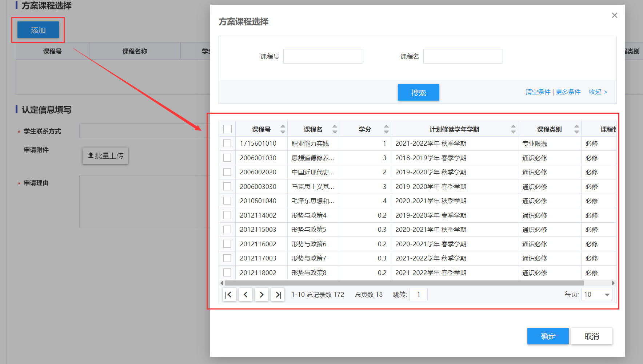This screenshot has height=364, width=643.
Task: Go to previous page of results
Action: 245,295
